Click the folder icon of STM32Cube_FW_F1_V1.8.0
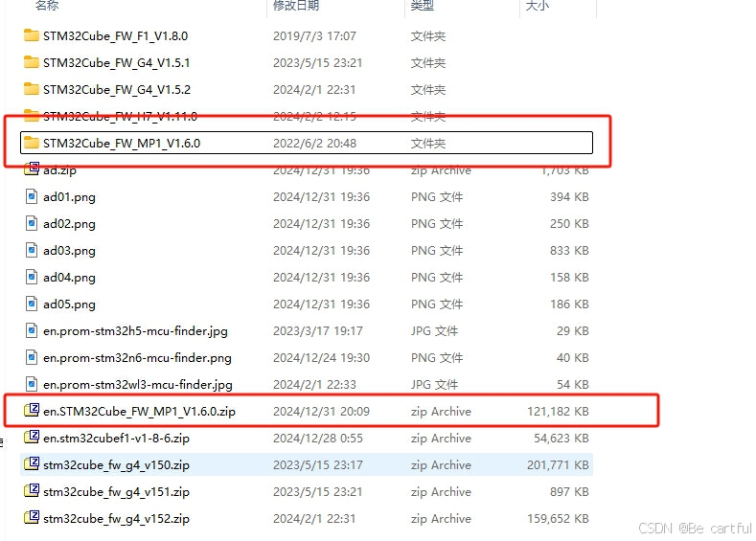The width and height of the screenshot is (756, 541). pos(32,35)
